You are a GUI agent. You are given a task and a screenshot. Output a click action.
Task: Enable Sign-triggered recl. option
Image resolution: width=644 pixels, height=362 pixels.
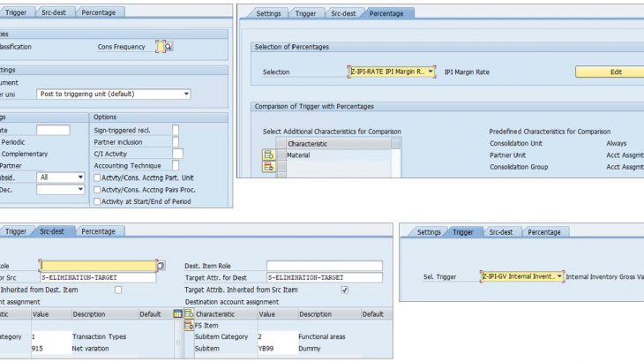(x=176, y=131)
